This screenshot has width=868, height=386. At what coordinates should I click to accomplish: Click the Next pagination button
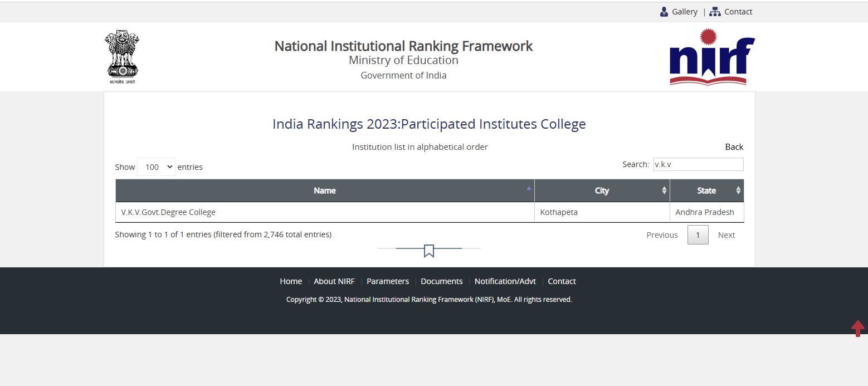pyautogui.click(x=726, y=235)
